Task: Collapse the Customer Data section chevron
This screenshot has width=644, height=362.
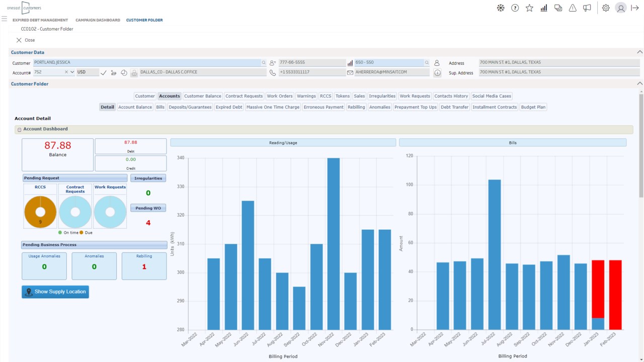Action: point(639,52)
